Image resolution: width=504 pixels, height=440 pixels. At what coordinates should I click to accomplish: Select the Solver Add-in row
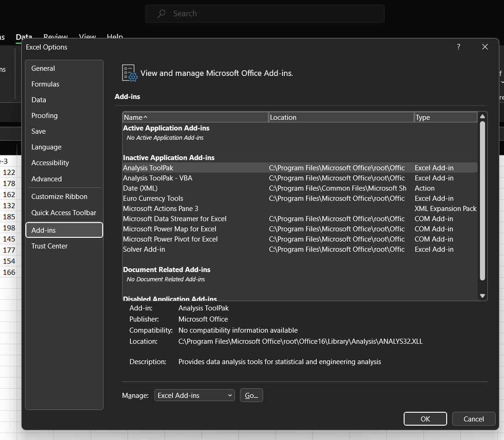(x=300, y=249)
